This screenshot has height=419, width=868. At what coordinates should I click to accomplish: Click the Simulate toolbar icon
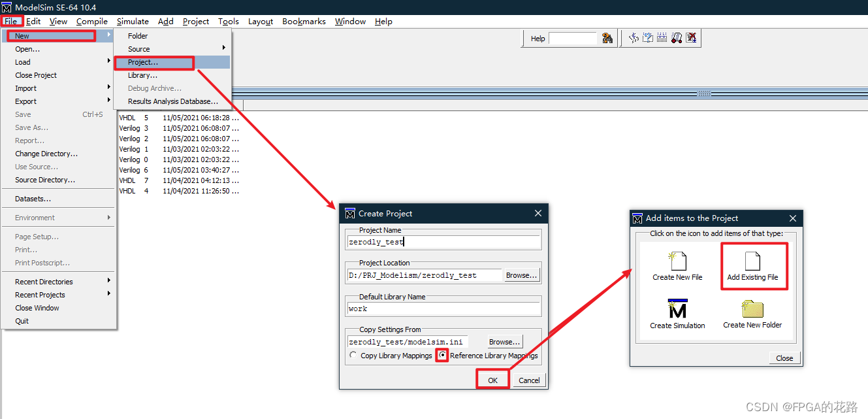tap(677, 38)
